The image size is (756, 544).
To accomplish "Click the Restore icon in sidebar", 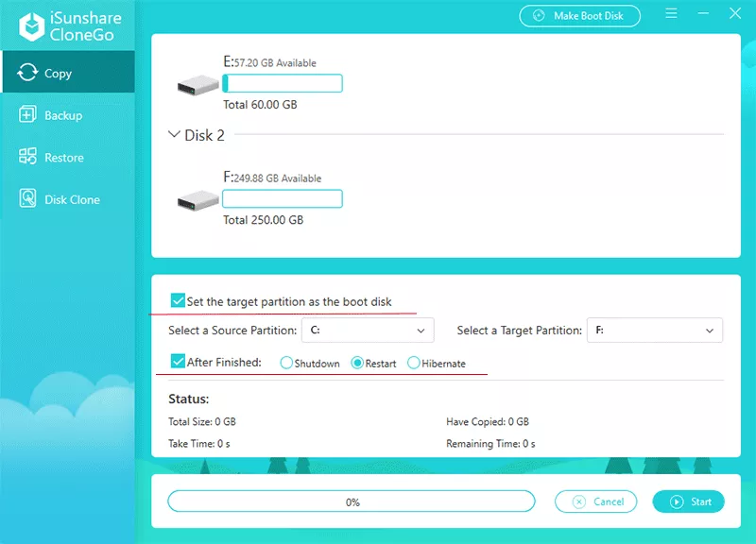I will pos(26,158).
